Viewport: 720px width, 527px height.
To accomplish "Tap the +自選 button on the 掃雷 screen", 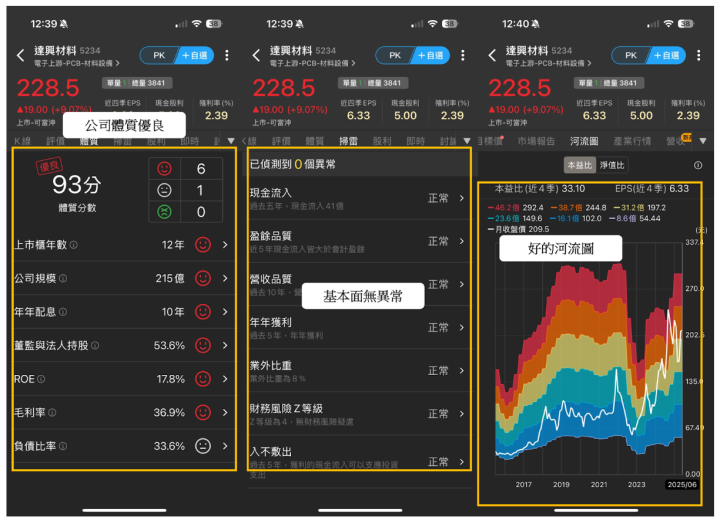I will click(x=431, y=56).
